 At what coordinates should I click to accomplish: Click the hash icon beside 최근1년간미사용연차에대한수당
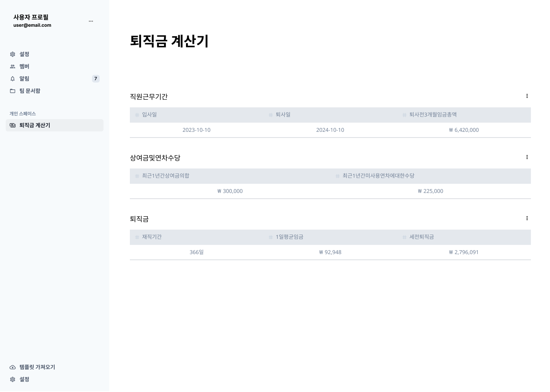338,176
